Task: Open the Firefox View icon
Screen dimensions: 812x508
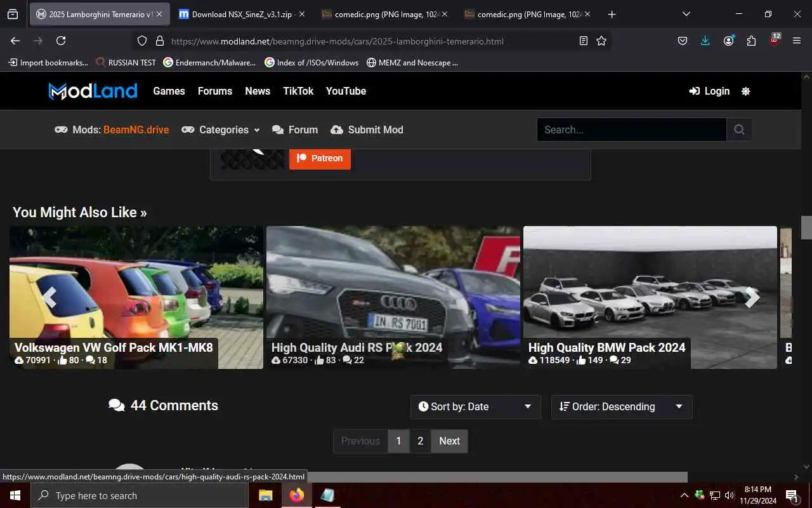Action: pos(13,14)
